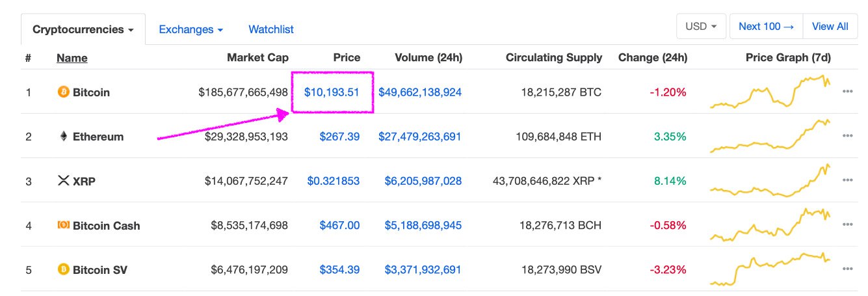Viewport: 868px width, 296px height.
Task: Expand the Exchanges dropdown menu
Action: (x=191, y=29)
